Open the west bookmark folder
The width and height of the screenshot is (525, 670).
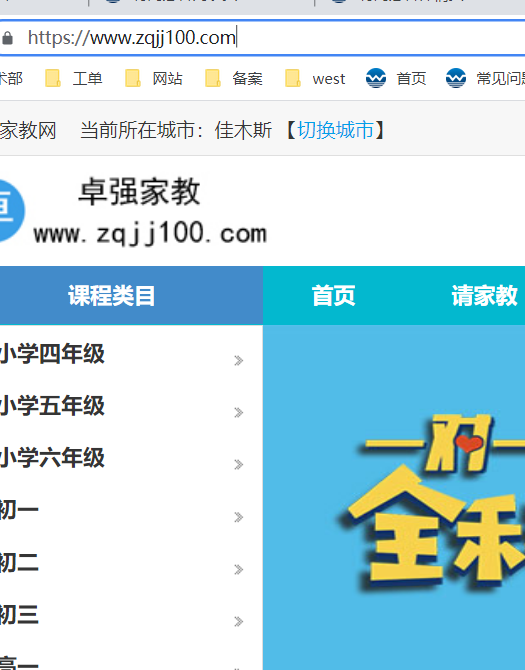[x=315, y=79]
